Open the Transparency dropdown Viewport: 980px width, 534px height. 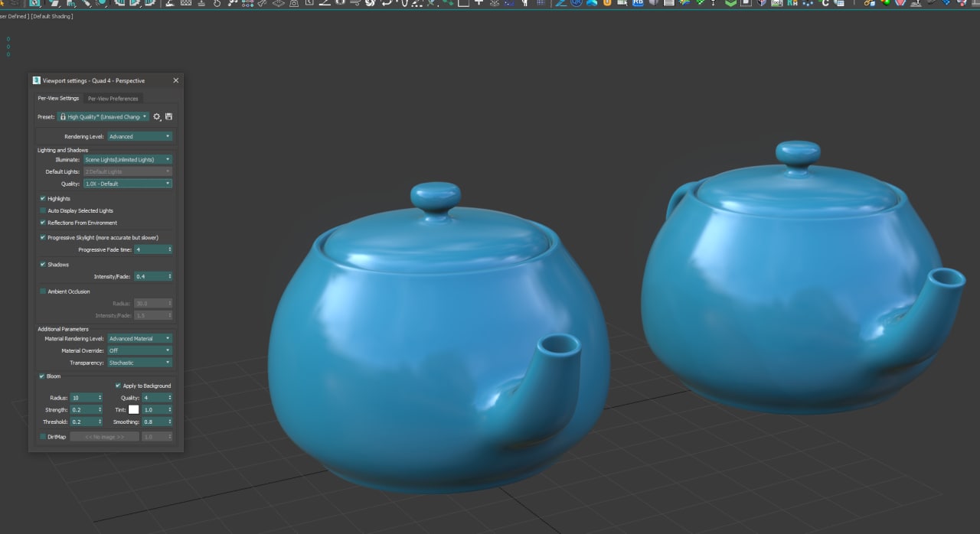tap(139, 363)
